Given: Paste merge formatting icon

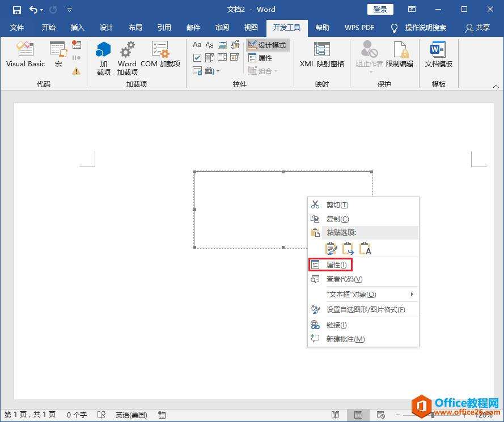Looking at the screenshot, I should click(x=348, y=249).
